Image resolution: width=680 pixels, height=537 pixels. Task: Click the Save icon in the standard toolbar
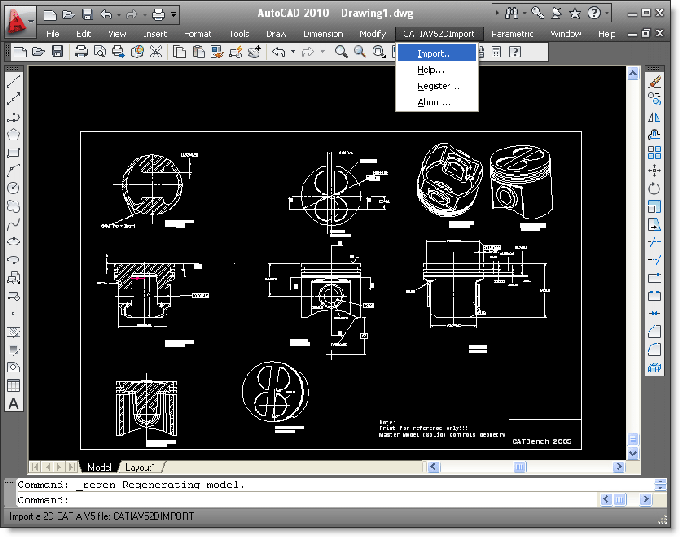[57, 52]
